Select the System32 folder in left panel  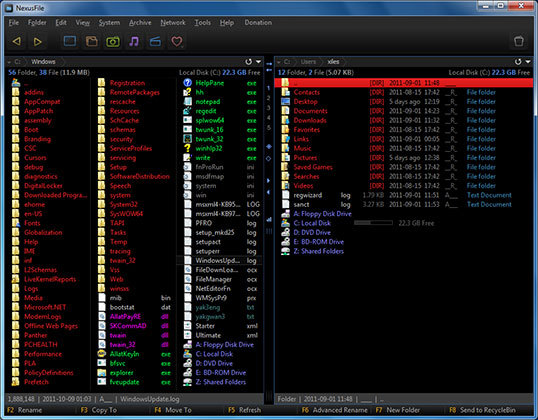124,204
